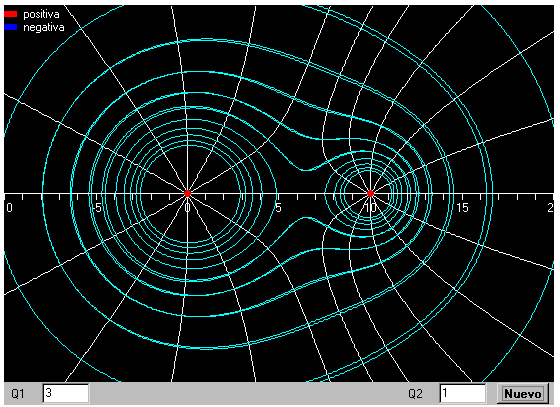The height and width of the screenshot is (407, 560).
Task: Click the red charge at position 10
Action: pyautogui.click(x=370, y=194)
